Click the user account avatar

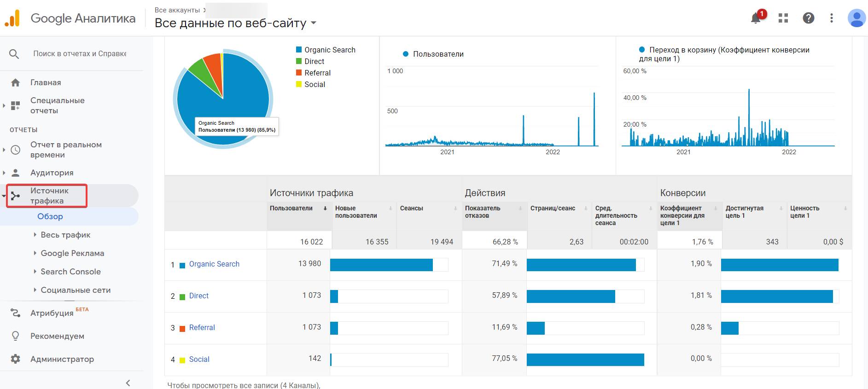tap(856, 18)
